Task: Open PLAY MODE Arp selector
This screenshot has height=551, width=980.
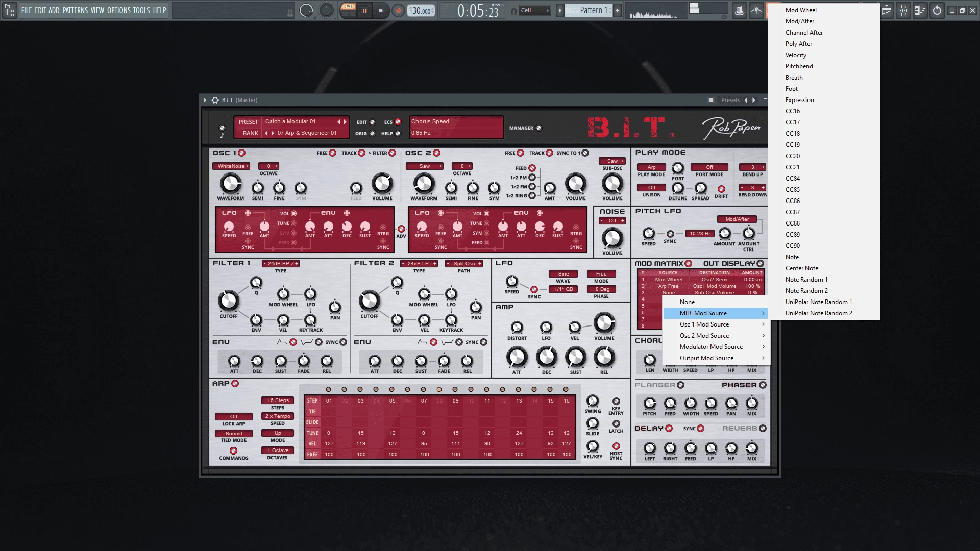Action: coord(651,167)
